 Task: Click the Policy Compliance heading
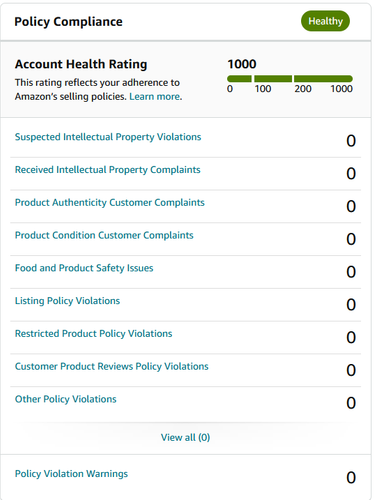click(x=68, y=22)
